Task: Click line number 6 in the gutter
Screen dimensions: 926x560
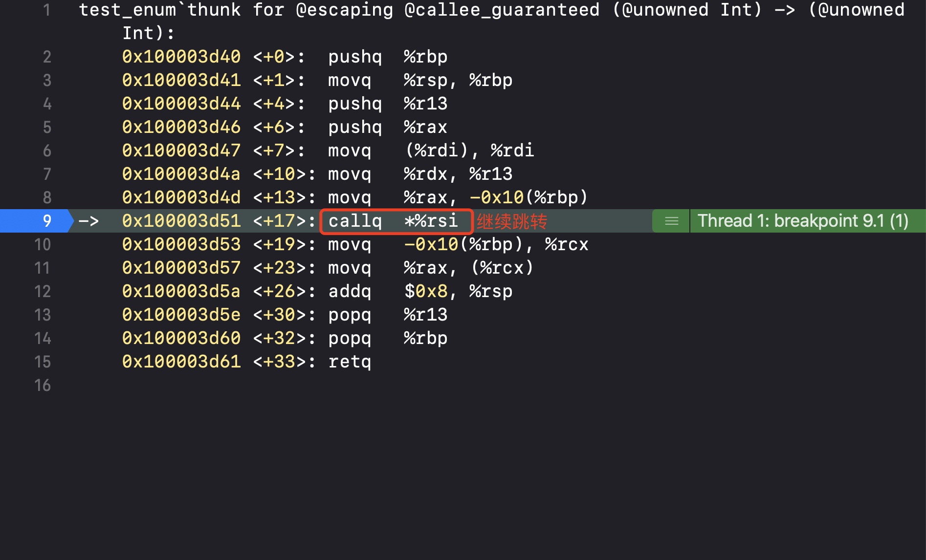Action: tap(46, 151)
